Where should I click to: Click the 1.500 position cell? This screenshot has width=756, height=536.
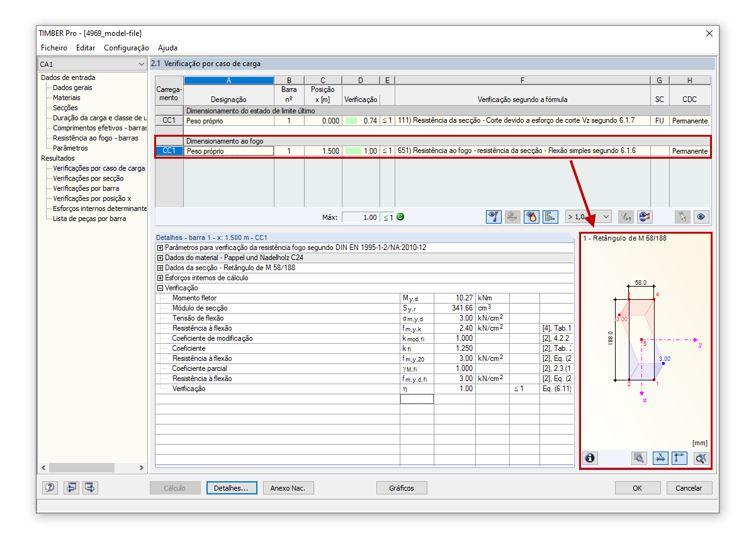[323, 151]
